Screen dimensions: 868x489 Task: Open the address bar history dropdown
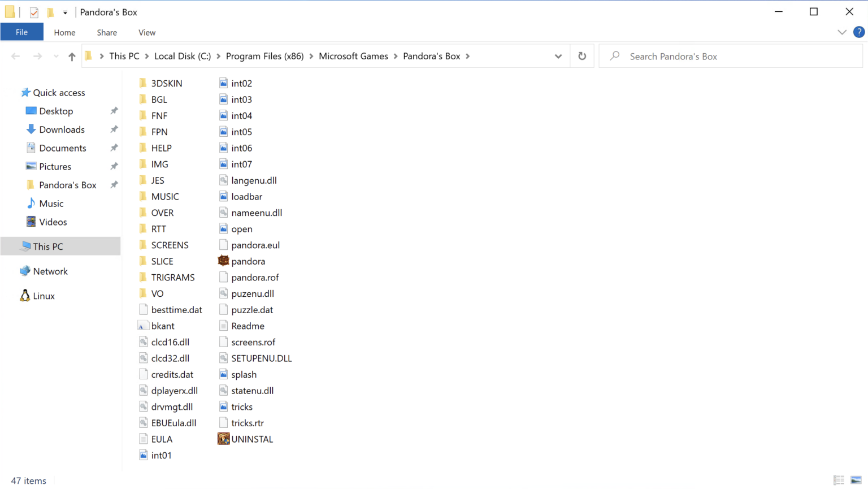558,57
